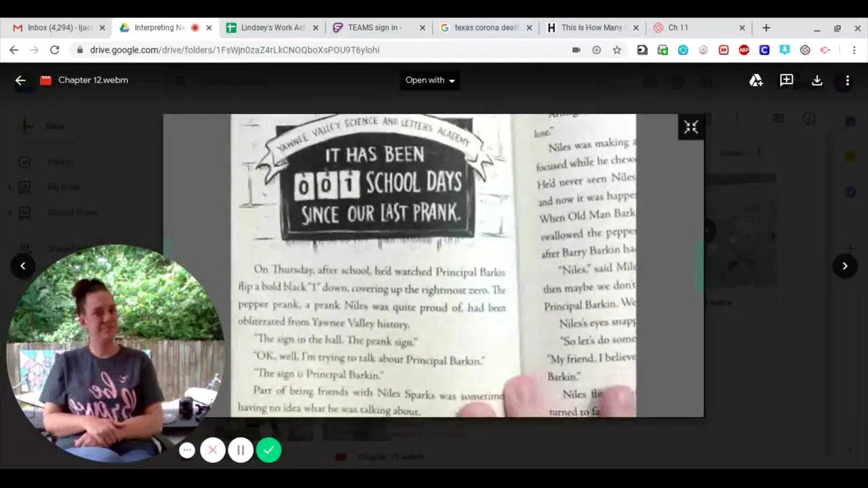The image size is (868, 488).
Task: Open the ABP extension icon
Action: click(x=744, y=49)
